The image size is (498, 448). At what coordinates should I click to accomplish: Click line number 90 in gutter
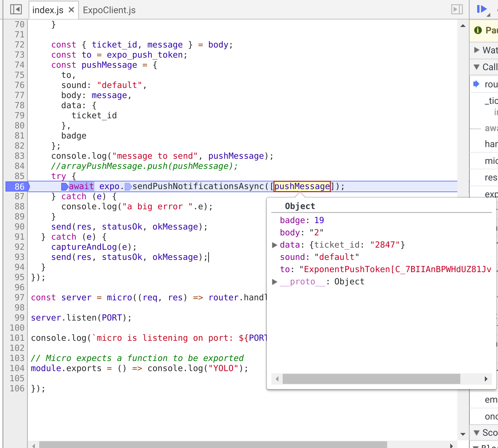[19, 227]
